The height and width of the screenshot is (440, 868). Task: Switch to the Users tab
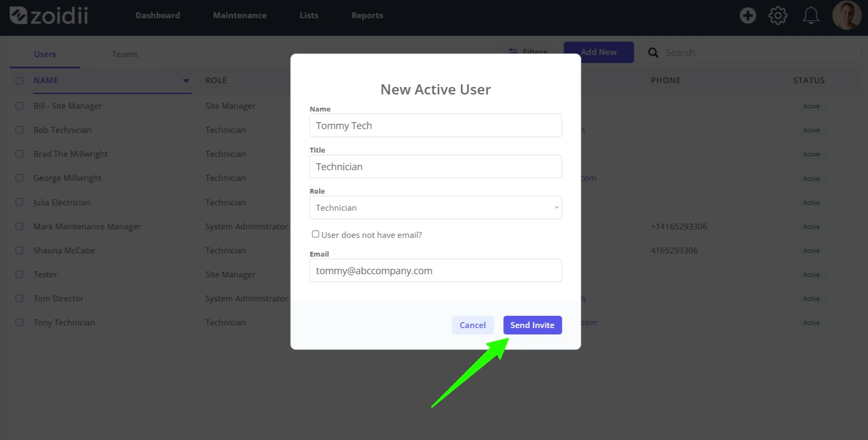(x=45, y=54)
